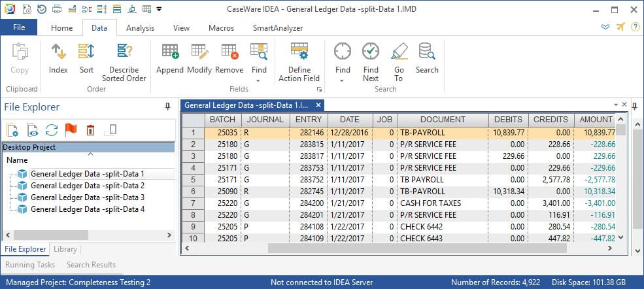Collapse the ribbon with the chevron icon
This screenshot has height=289, width=644.
pyautogui.click(x=605, y=27)
